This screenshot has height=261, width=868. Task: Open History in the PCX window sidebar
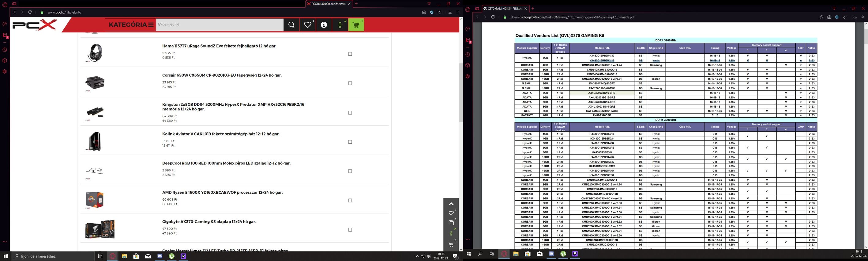[x=5, y=50]
